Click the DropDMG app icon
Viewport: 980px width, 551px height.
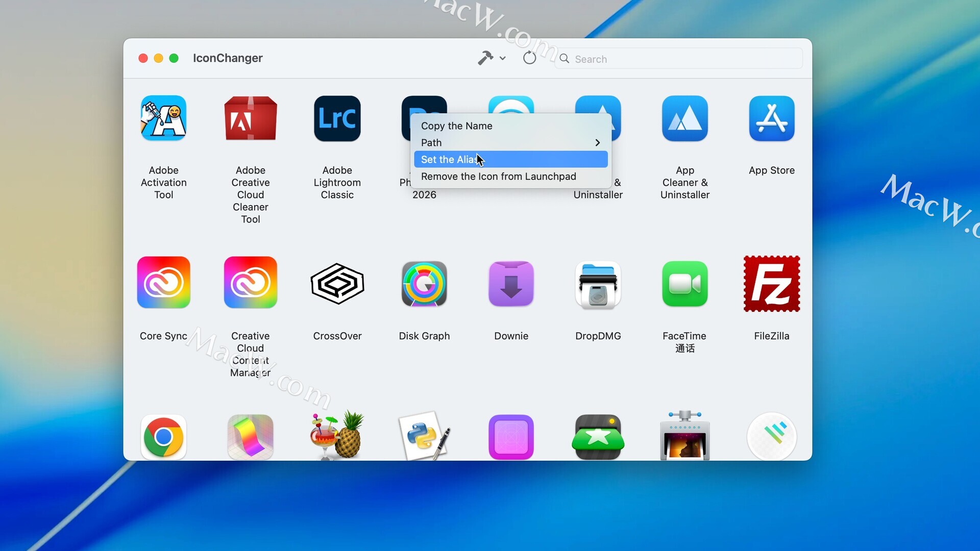pos(598,284)
